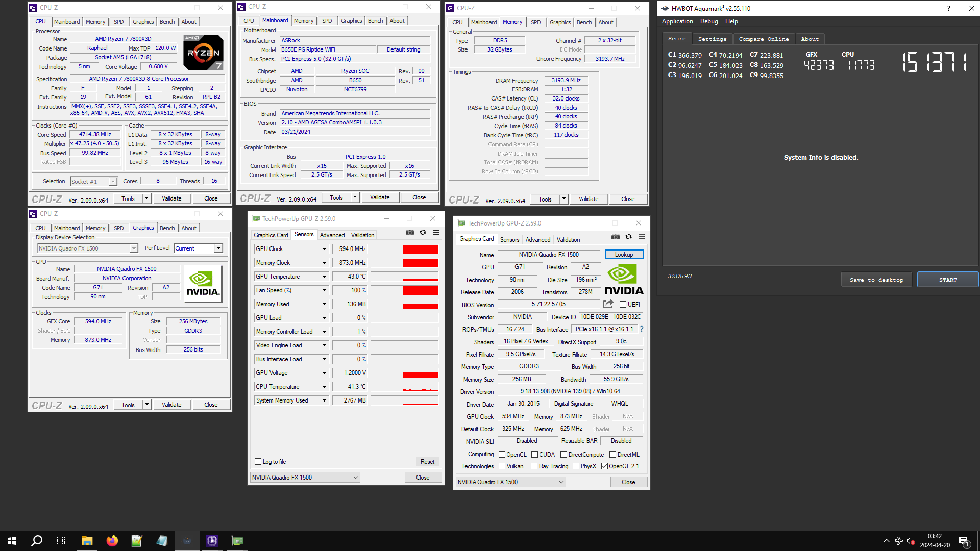Image resolution: width=980 pixels, height=551 pixels.
Task: Click Validate in CPU-Z Mainboard window
Action: point(380,197)
